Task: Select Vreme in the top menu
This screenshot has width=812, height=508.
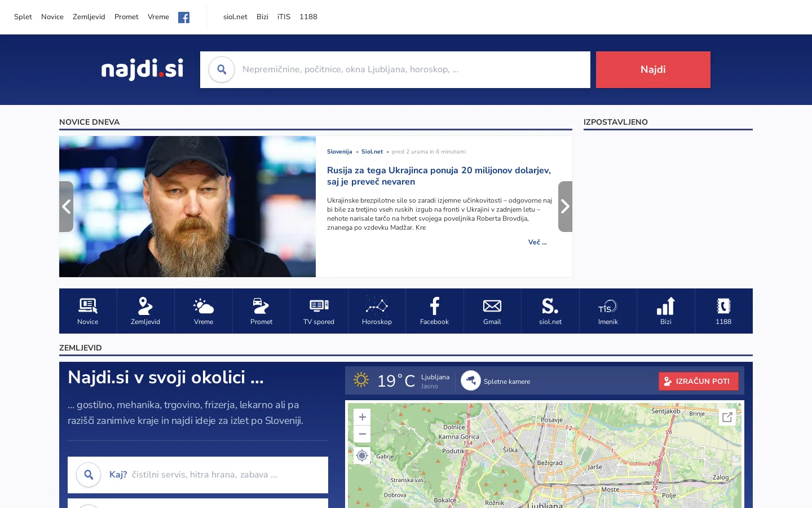Action: (158, 17)
